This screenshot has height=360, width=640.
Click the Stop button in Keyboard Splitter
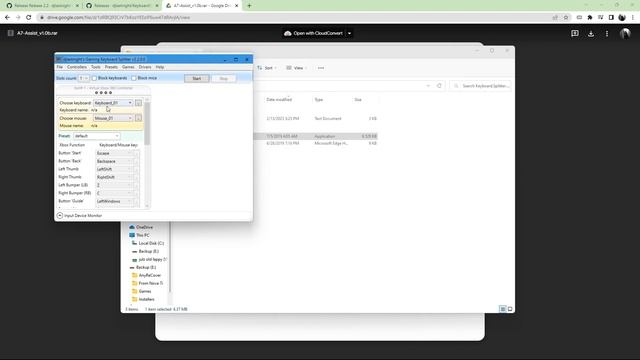pos(223,78)
